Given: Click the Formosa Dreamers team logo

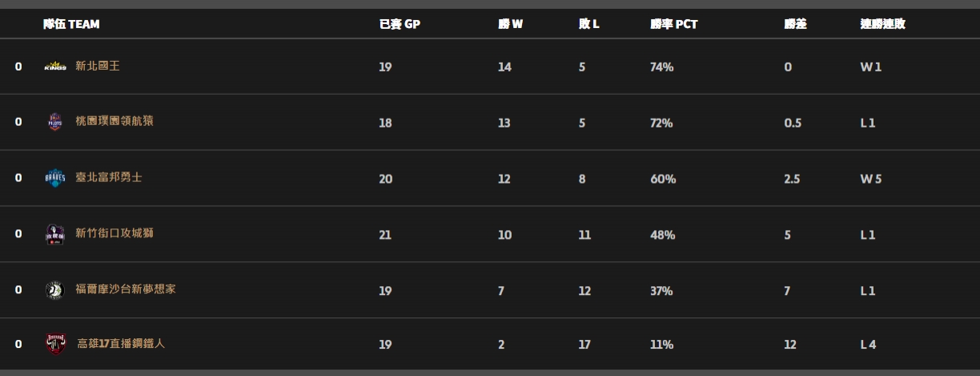Looking at the screenshot, I should (x=54, y=290).
